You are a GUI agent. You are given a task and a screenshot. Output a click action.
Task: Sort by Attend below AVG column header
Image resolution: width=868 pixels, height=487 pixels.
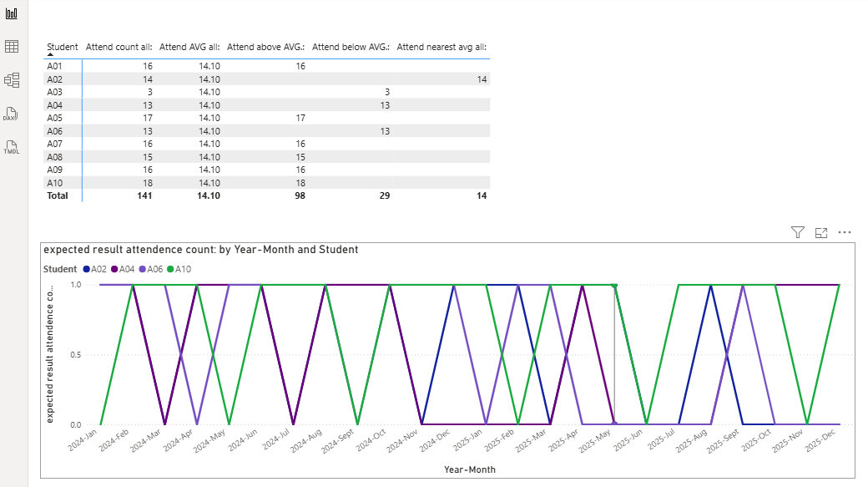tap(351, 47)
